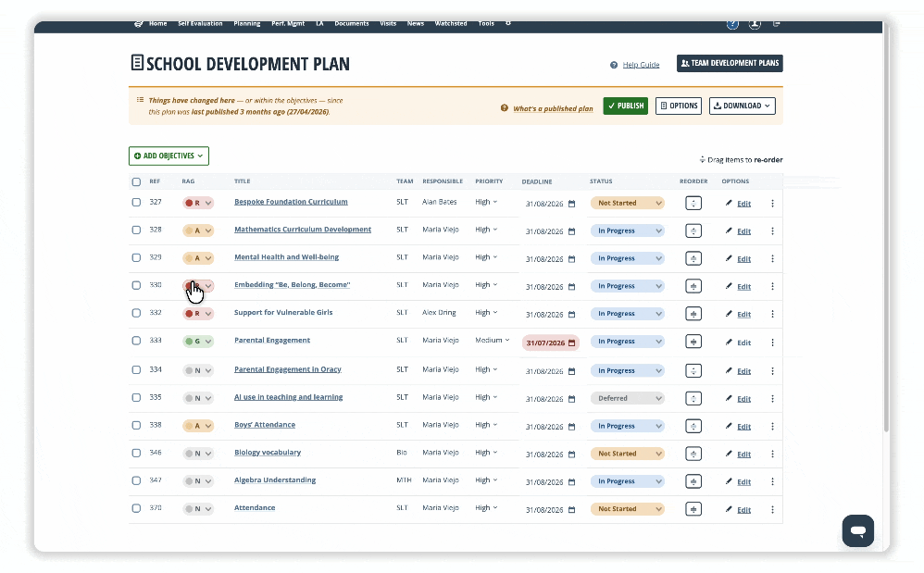This screenshot has width=924, height=573.
Task: Tick the checkbox for objective 329
Action: pyautogui.click(x=136, y=257)
